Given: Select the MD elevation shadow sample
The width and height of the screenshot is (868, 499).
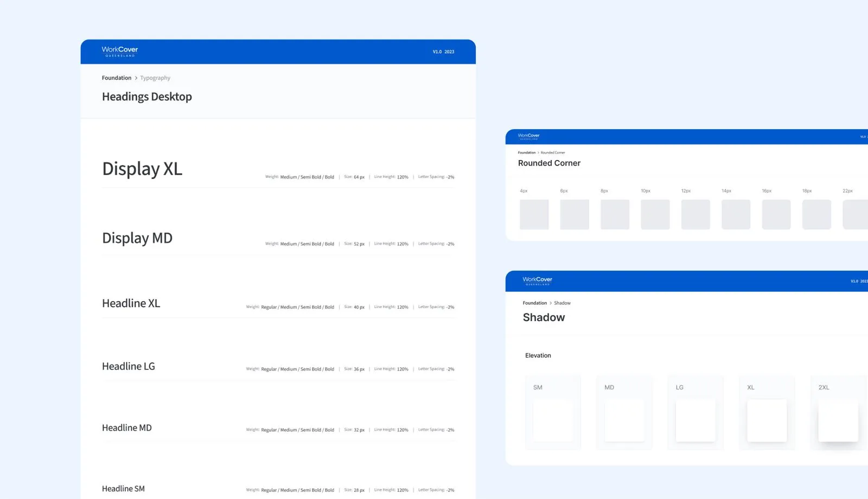Looking at the screenshot, I should coord(624,420).
